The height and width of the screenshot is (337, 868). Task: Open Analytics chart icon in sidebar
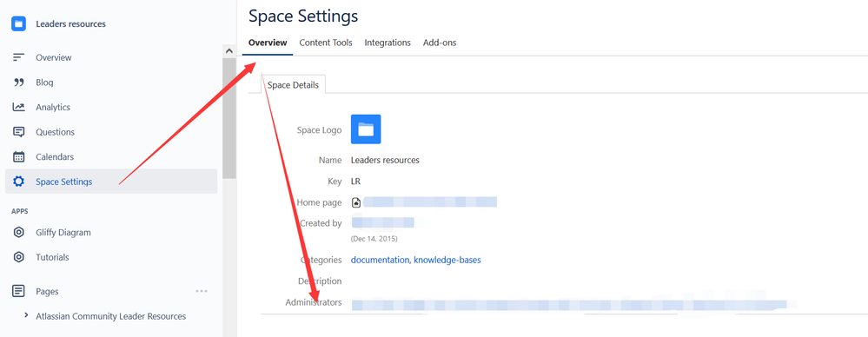[x=19, y=108]
